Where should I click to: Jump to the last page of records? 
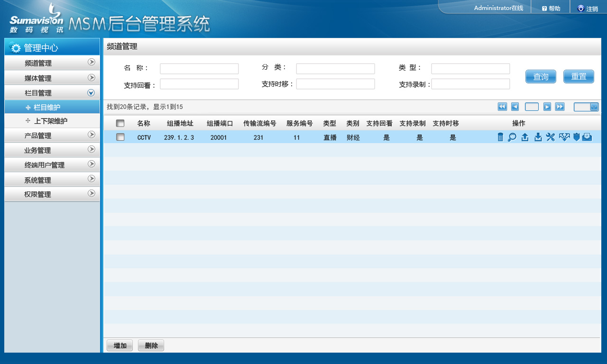click(560, 107)
